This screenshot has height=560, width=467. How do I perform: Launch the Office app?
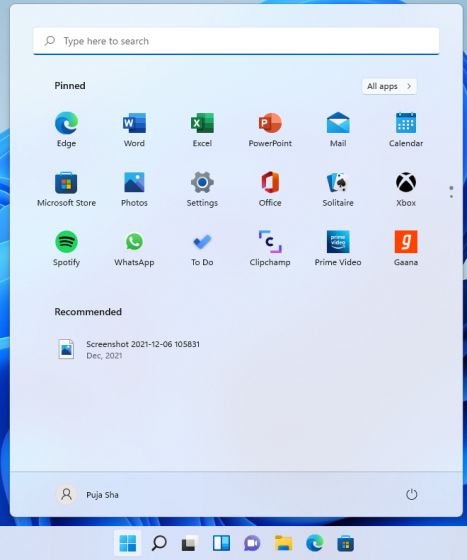click(x=270, y=189)
